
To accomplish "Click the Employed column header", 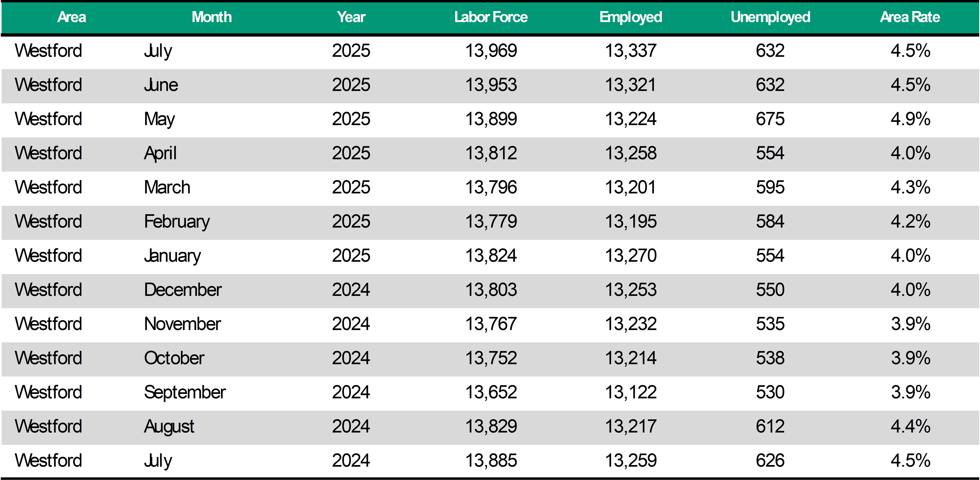I will coord(631,17).
